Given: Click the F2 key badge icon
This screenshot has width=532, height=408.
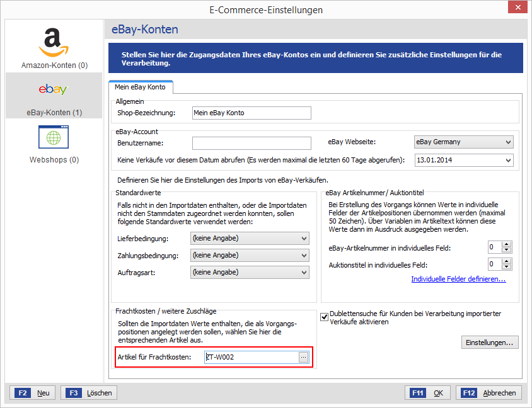Looking at the screenshot, I should [x=23, y=393].
